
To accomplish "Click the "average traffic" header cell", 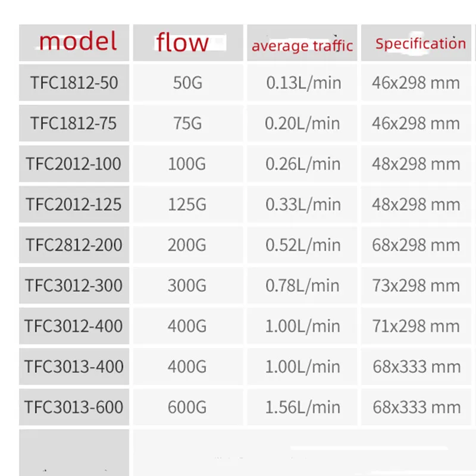I will pos(302,45).
